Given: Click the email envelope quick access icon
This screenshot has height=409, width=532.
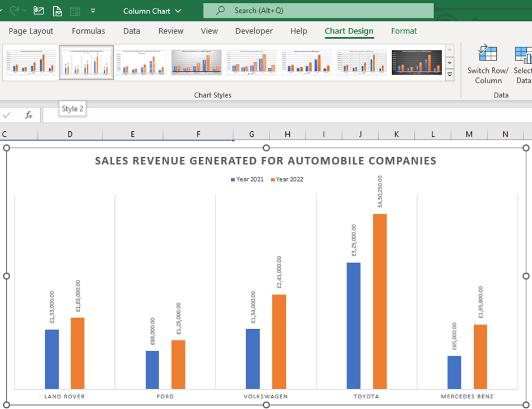Looking at the screenshot, I should 38,11.
